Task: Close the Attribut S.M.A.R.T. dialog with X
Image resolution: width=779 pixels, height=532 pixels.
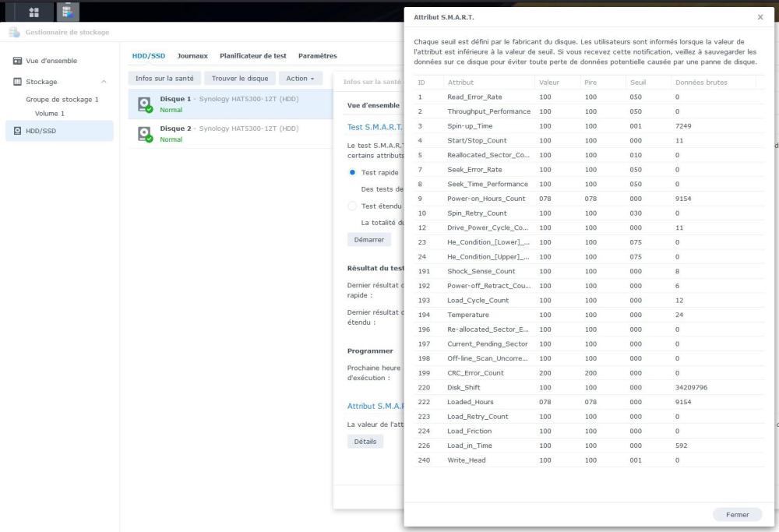Action: (x=760, y=17)
